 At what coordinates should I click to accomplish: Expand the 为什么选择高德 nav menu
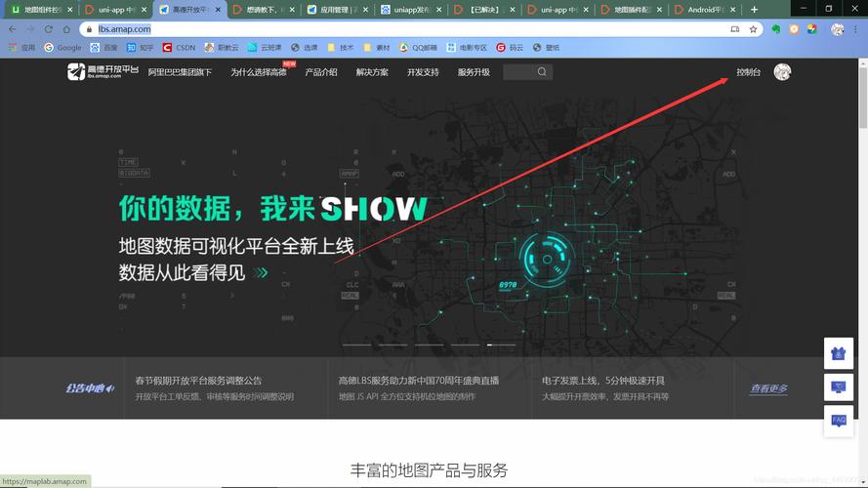tap(259, 72)
